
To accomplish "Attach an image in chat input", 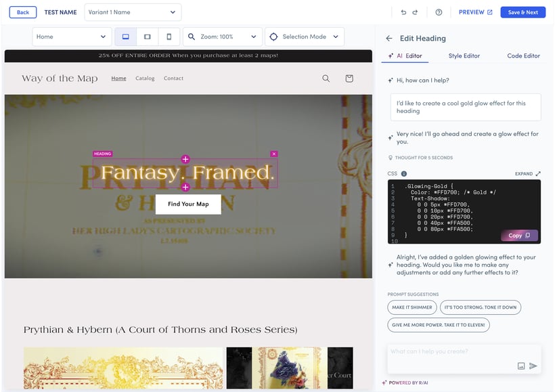I will 521,366.
